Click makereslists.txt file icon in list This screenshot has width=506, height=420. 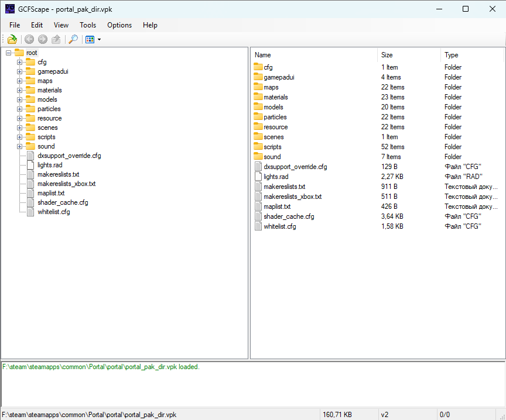[258, 187]
